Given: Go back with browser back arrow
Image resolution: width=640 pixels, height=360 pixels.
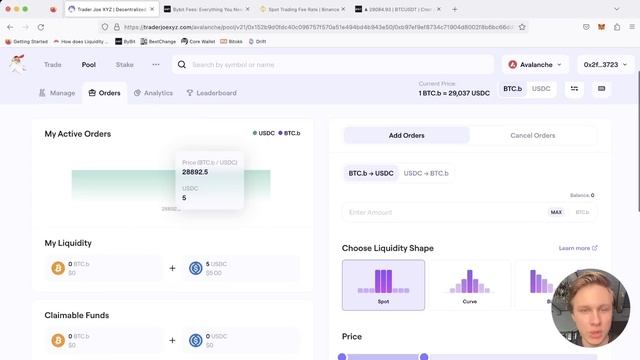Looking at the screenshot, I should [10, 27].
